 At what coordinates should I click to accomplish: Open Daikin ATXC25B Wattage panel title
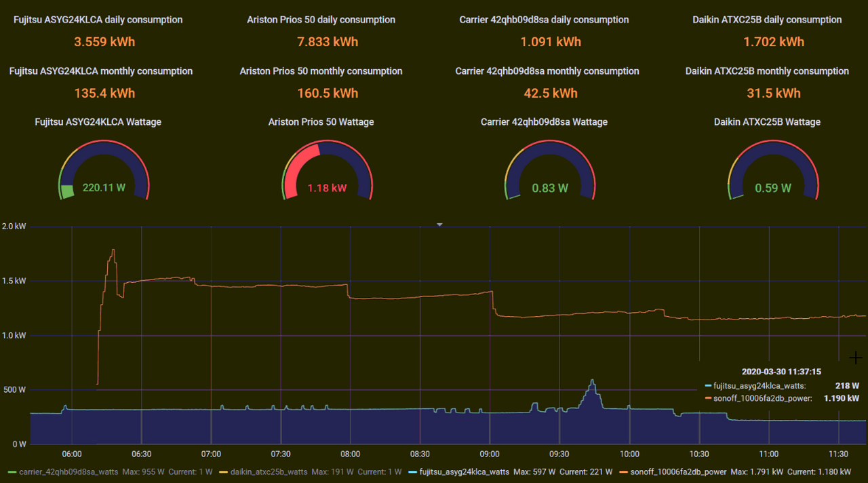pyautogui.click(x=767, y=122)
